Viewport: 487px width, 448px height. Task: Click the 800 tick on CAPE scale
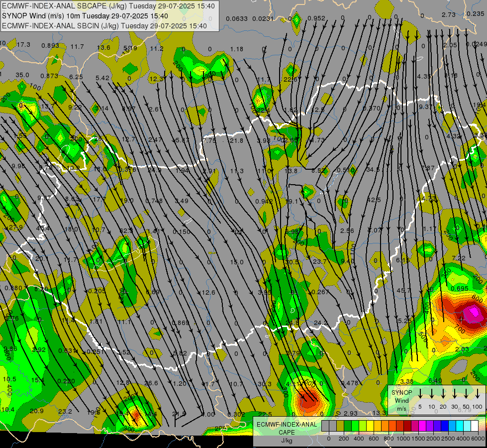click(389, 439)
